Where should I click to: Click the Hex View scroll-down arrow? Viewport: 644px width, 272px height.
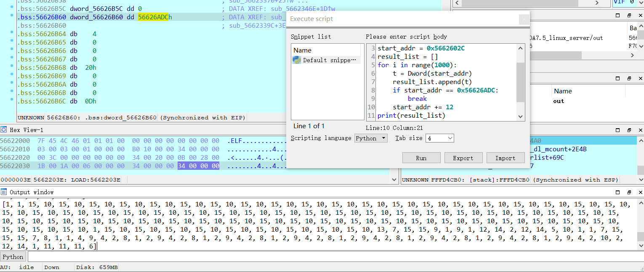pyautogui.click(x=394, y=180)
